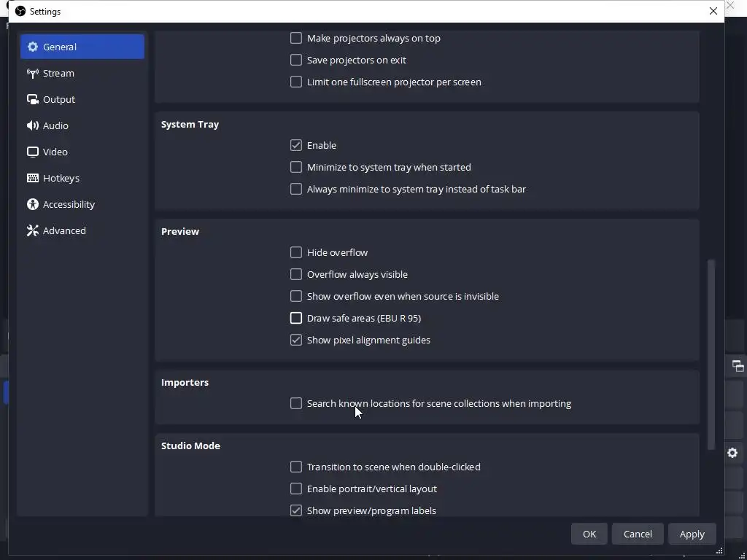The width and height of the screenshot is (747, 560).
Task: Disable the System Tray Enable checkbox
Action: coord(296,145)
